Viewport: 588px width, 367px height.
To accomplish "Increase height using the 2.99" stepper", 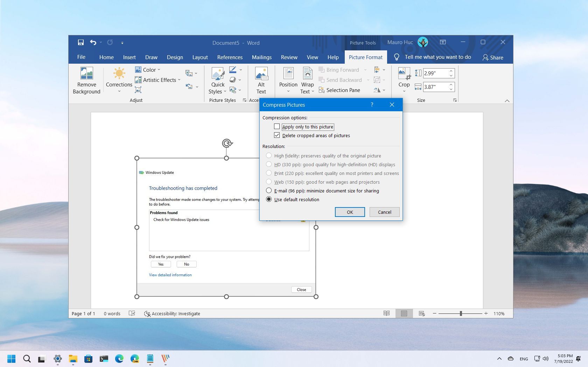I will point(450,71).
